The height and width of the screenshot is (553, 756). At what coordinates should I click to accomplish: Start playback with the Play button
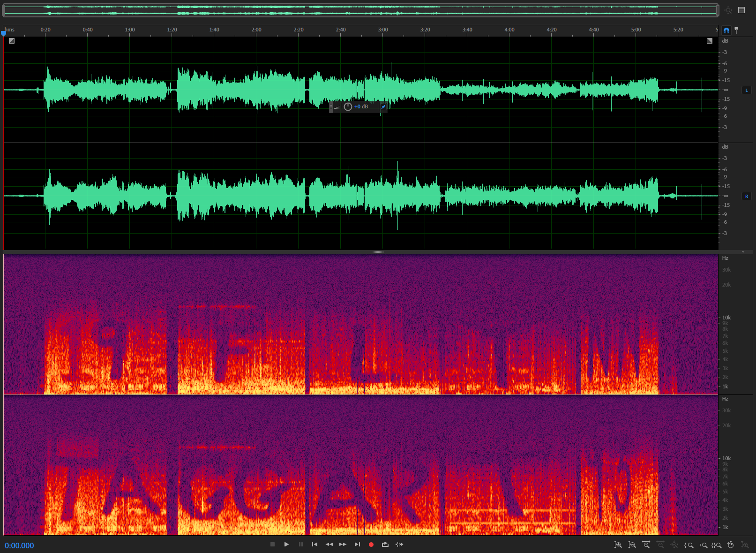coord(286,545)
